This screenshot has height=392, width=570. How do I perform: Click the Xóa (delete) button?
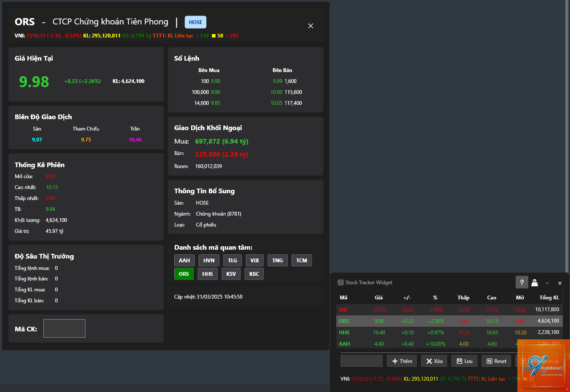pyautogui.click(x=434, y=361)
